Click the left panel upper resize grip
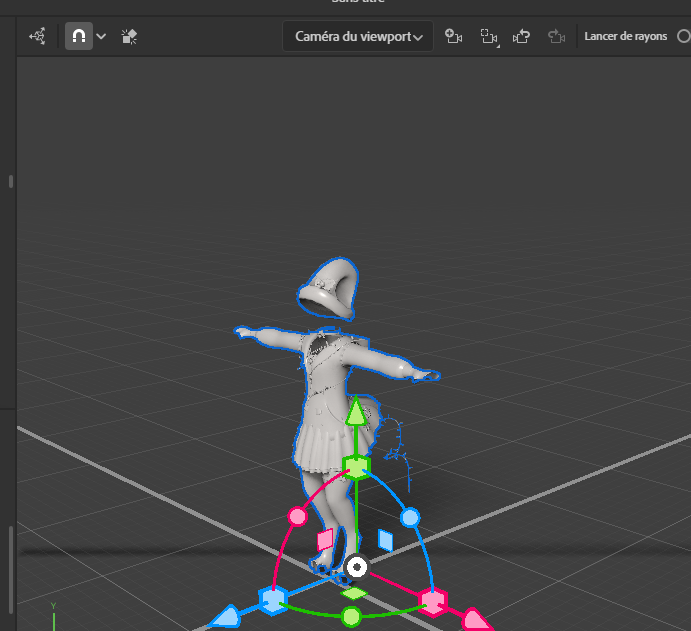 tap(11, 182)
